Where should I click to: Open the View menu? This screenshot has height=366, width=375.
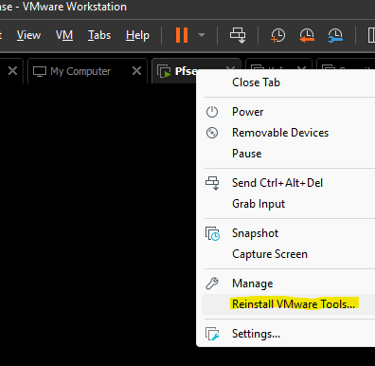[x=29, y=35]
